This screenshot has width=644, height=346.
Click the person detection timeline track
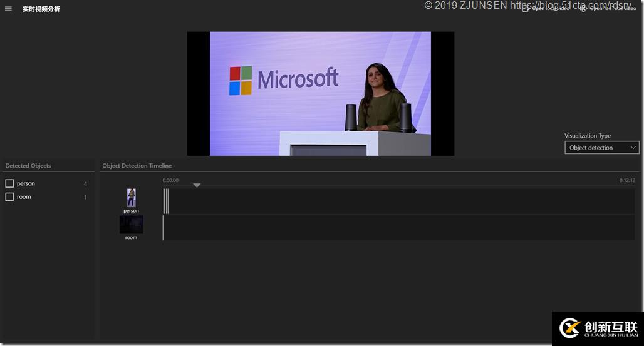click(399, 201)
